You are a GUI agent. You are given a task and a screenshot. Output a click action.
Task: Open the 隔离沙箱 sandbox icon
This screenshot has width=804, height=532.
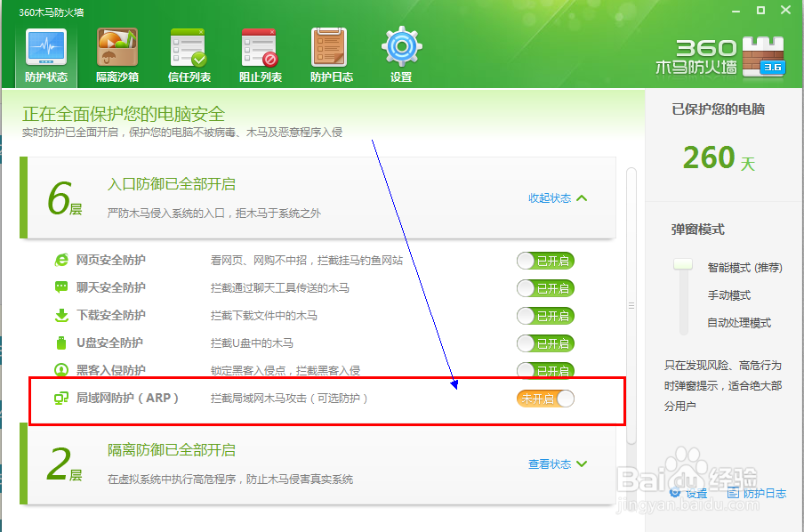click(x=117, y=47)
